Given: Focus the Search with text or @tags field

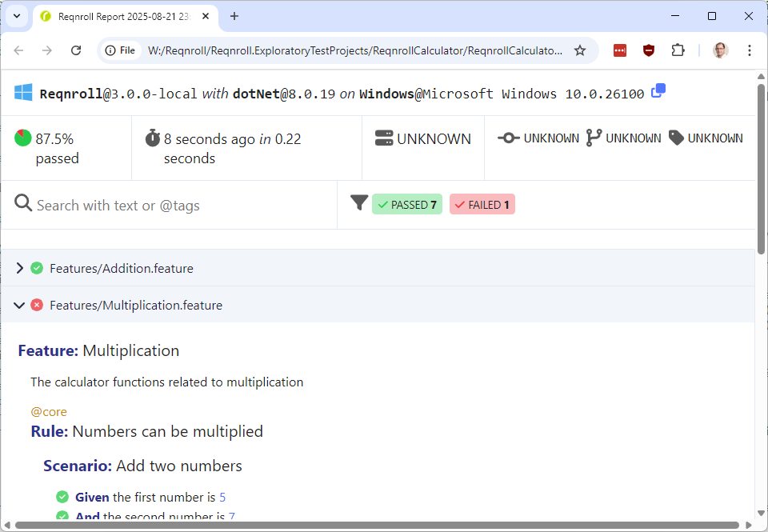Looking at the screenshot, I should (169, 206).
